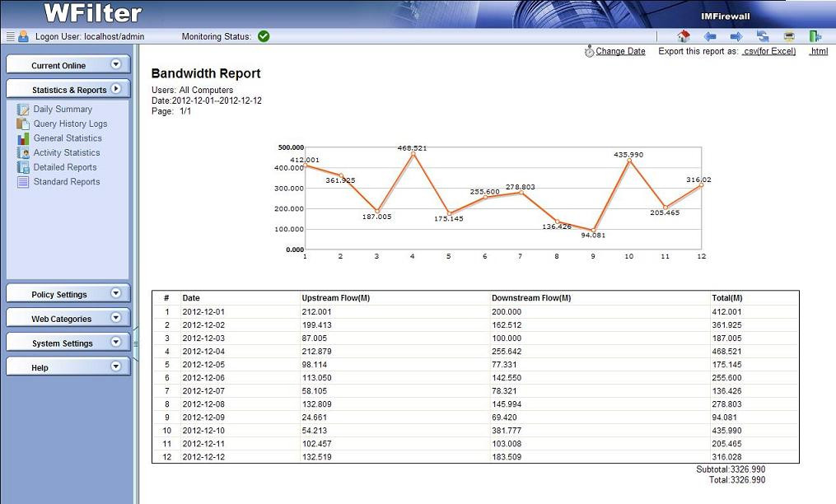Click the Activity Statistics icon

click(23, 153)
